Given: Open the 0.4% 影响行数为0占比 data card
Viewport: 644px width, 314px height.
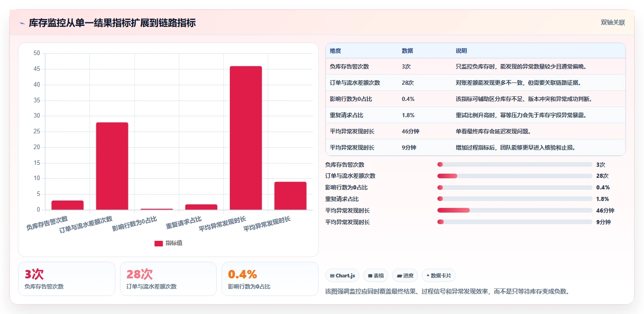Looking at the screenshot, I should pos(270,279).
